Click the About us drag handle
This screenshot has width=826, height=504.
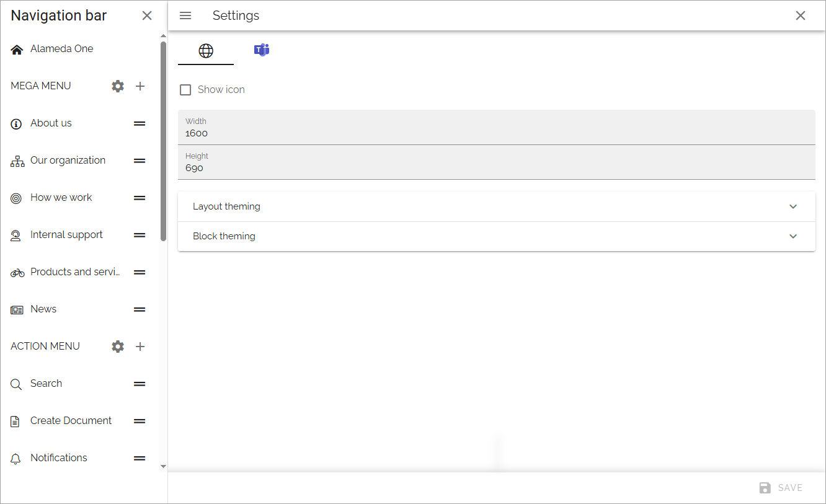click(140, 123)
